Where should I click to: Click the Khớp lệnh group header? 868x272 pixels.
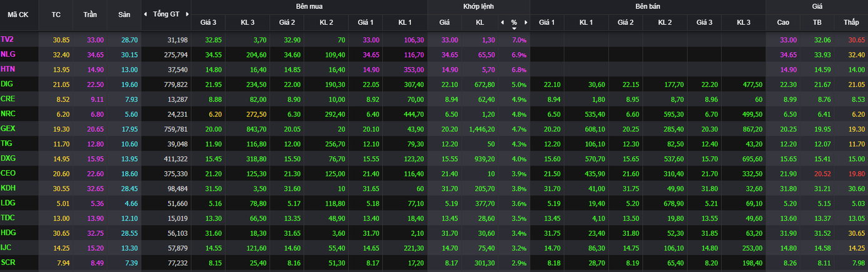click(x=478, y=6)
